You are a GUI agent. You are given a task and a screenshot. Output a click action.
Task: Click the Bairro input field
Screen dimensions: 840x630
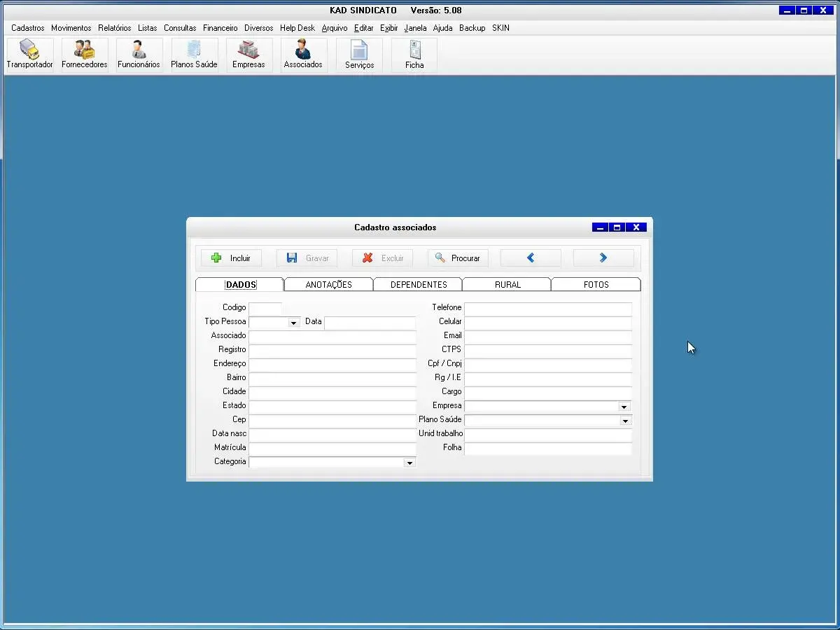(332, 379)
